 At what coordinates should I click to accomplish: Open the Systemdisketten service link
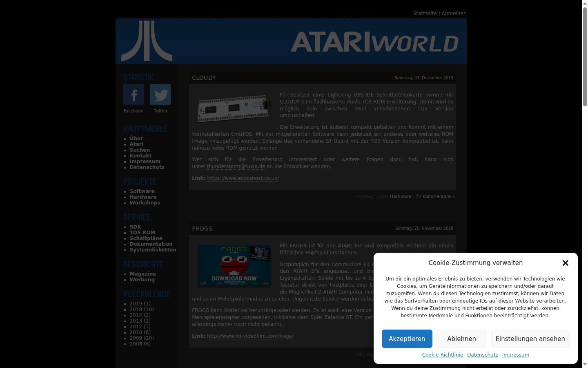click(153, 250)
